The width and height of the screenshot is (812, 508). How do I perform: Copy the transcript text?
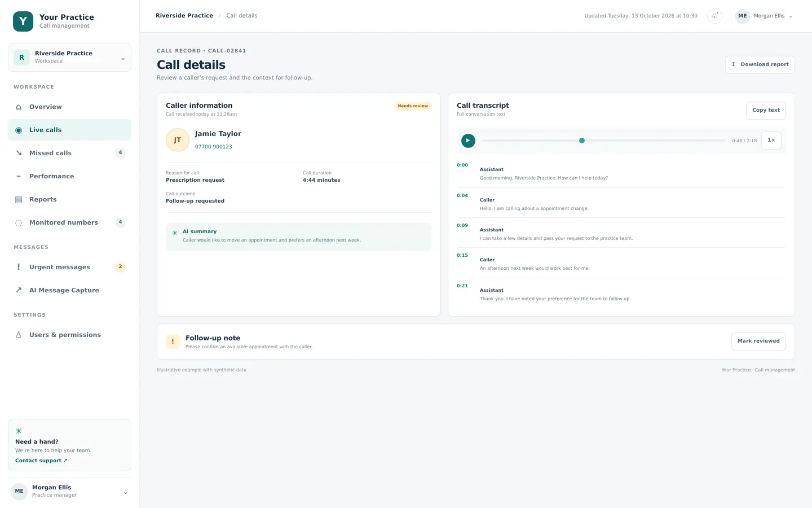pos(766,110)
